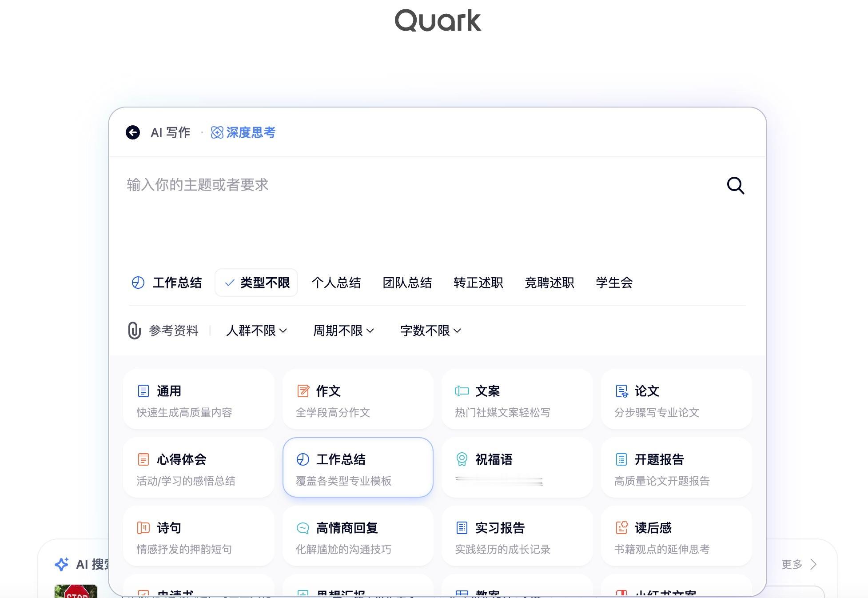
Task: Click the chevron next to 更多
Action: tap(813, 564)
